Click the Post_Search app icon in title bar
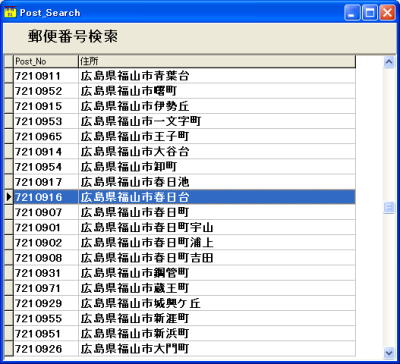The height and width of the screenshot is (364, 400). coord(11,12)
